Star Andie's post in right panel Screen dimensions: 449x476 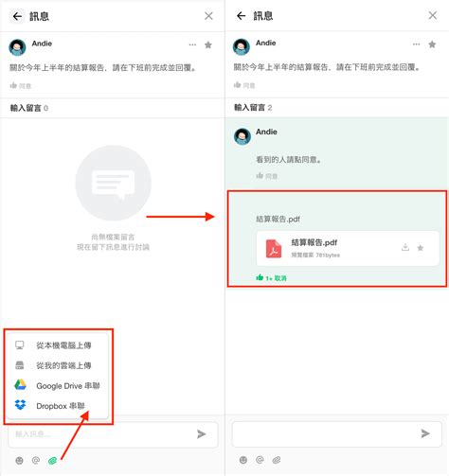point(432,44)
